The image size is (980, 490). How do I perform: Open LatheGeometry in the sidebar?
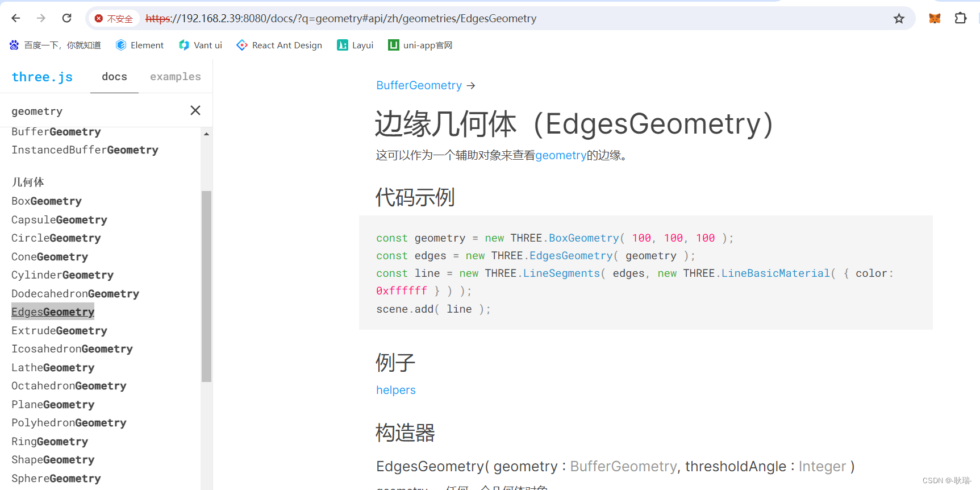(53, 368)
